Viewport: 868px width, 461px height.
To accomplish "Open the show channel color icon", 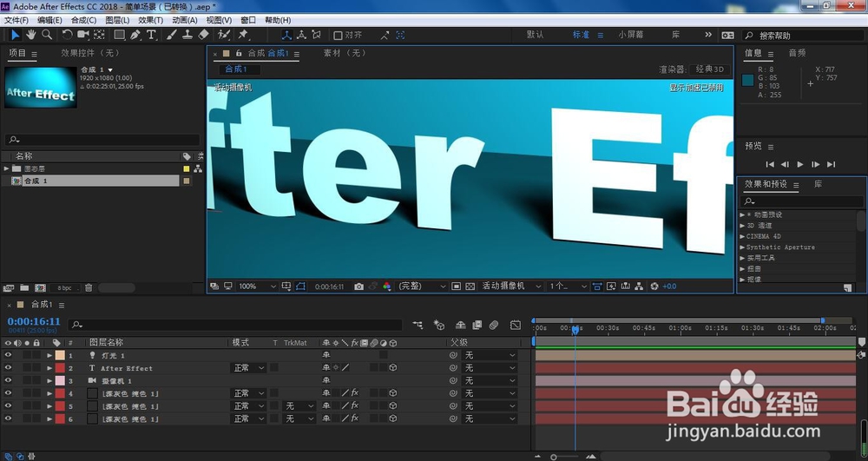I will (x=387, y=286).
